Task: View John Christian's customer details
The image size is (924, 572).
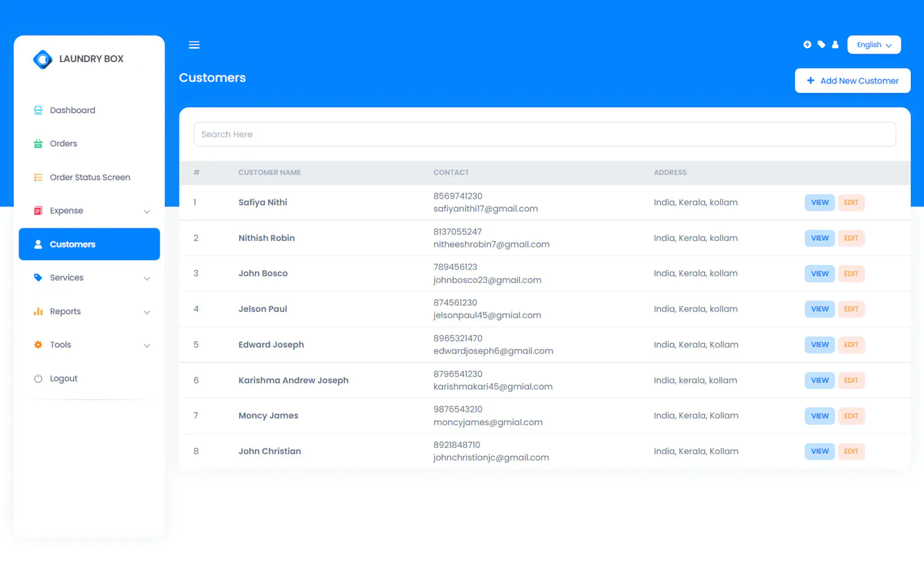Action: (x=819, y=452)
